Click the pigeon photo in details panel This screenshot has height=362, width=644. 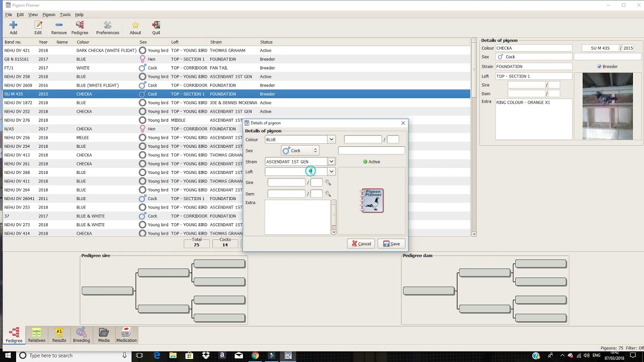[x=607, y=106]
